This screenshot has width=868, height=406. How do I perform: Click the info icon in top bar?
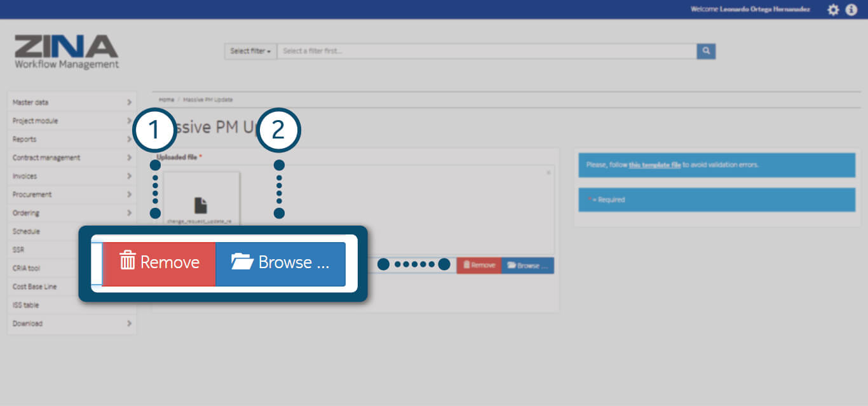(851, 10)
